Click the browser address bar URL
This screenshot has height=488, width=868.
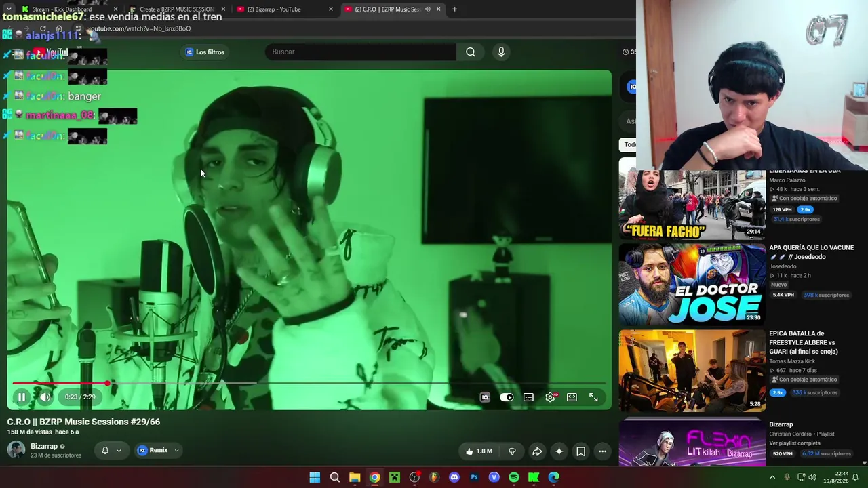point(139,28)
